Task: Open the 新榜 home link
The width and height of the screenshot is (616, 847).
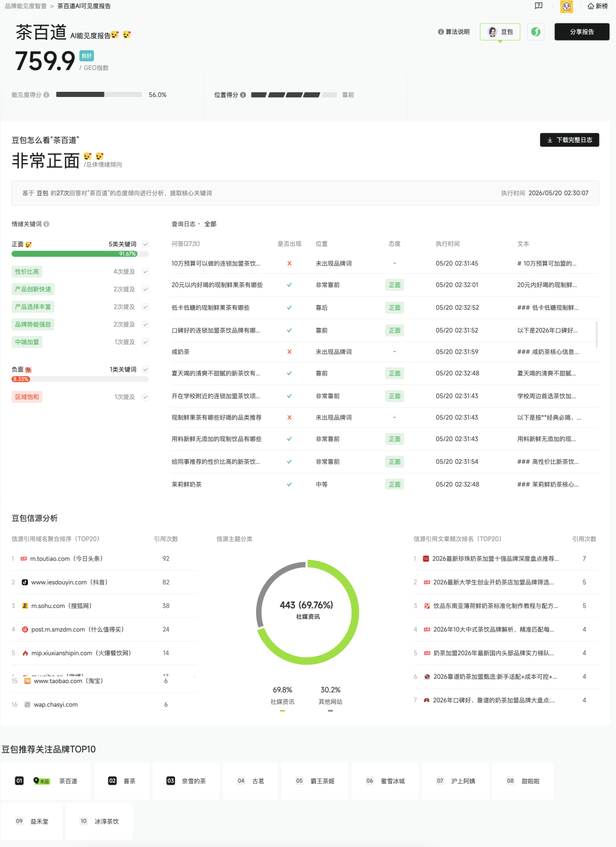Action: (598, 6)
